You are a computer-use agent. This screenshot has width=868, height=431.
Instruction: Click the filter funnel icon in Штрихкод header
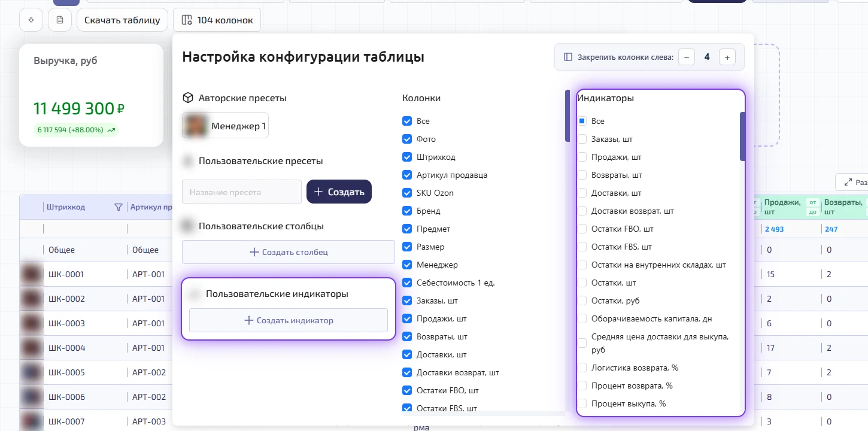[119, 207]
